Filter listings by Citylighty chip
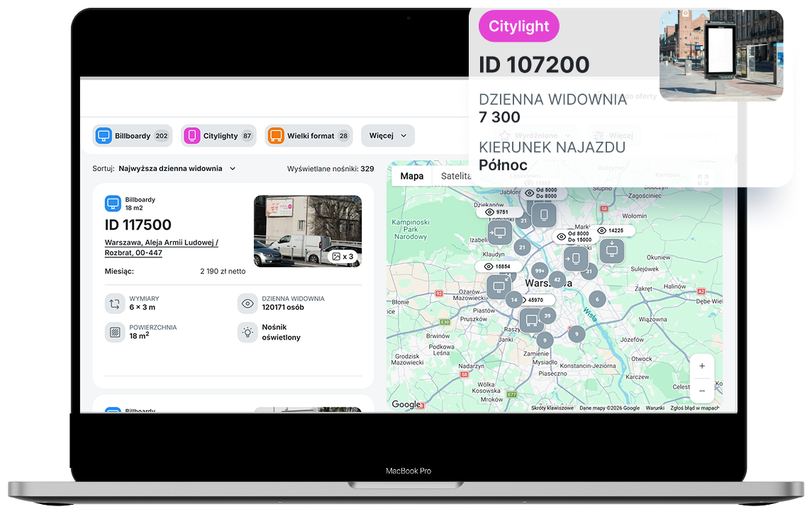This screenshot has height=509, width=812. (218, 135)
